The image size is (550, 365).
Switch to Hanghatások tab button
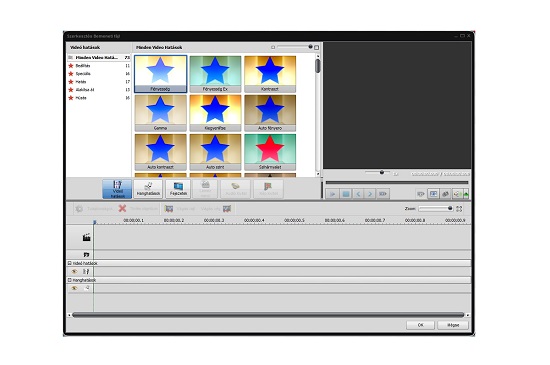click(x=148, y=189)
